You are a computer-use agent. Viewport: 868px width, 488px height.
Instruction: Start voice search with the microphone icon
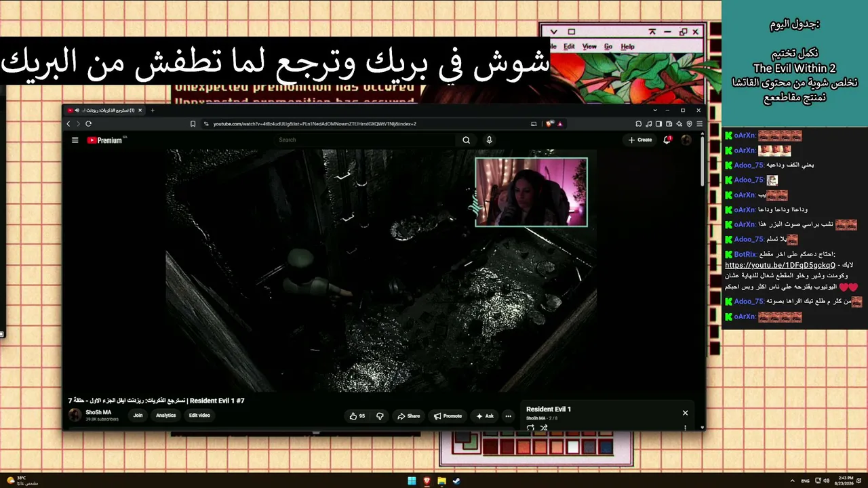[489, 140]
